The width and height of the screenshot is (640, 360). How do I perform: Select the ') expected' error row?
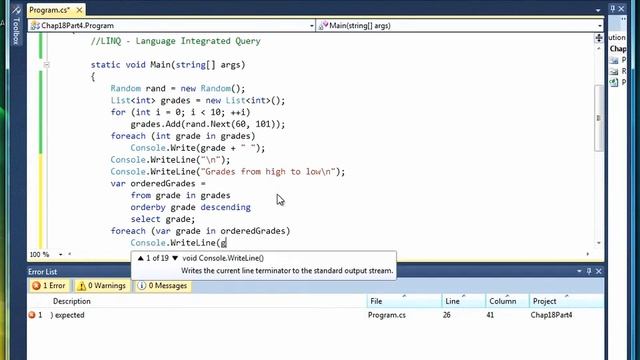coord(315,315)
